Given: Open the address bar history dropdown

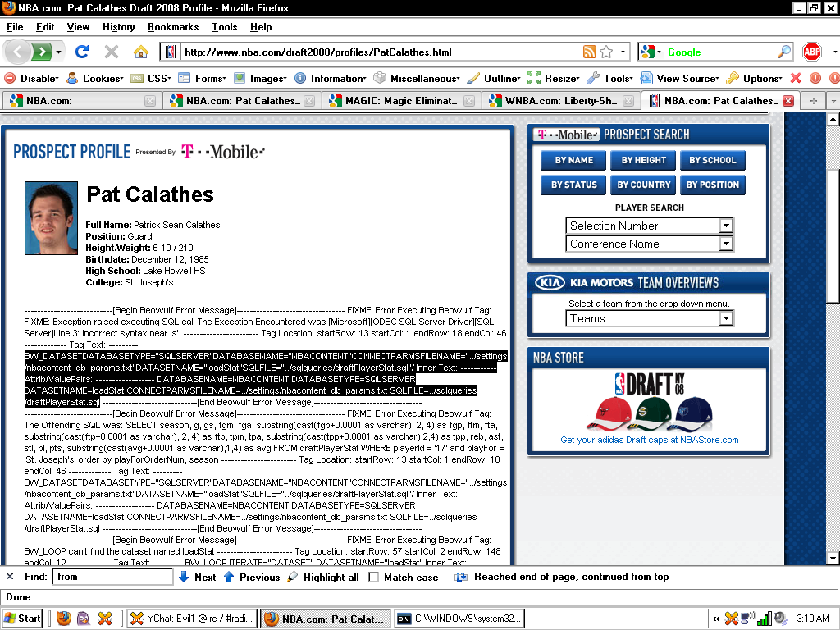Looking at the screenshot, I should [x=623, y=52].
